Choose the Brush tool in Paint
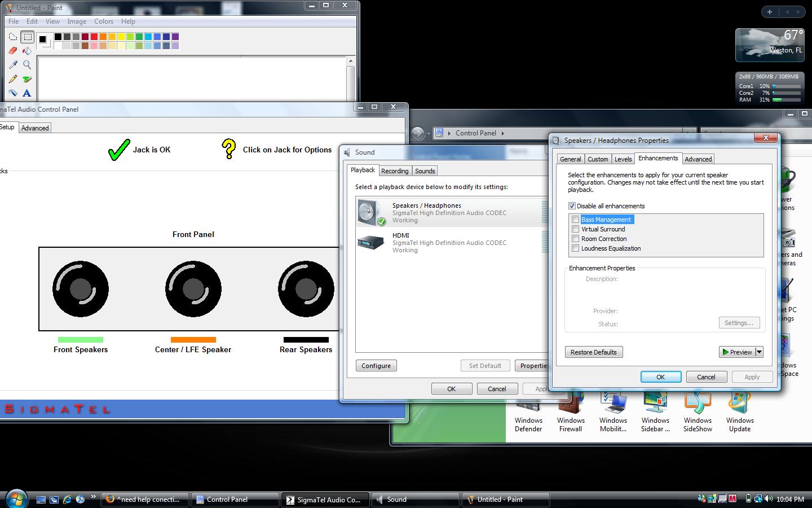The width and height of the screenshot is (812, 508). [x=27, y=79]
